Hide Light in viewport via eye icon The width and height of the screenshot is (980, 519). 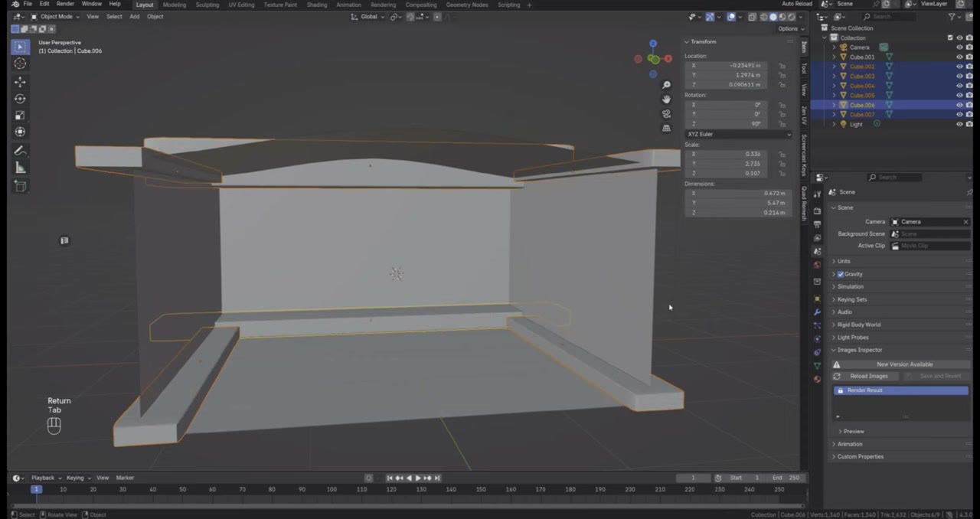959,124
